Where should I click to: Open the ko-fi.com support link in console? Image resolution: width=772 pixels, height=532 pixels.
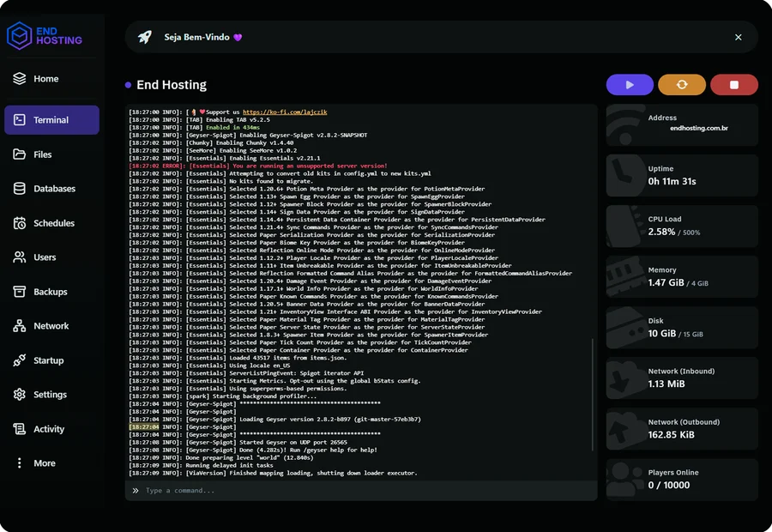[285, 112]
